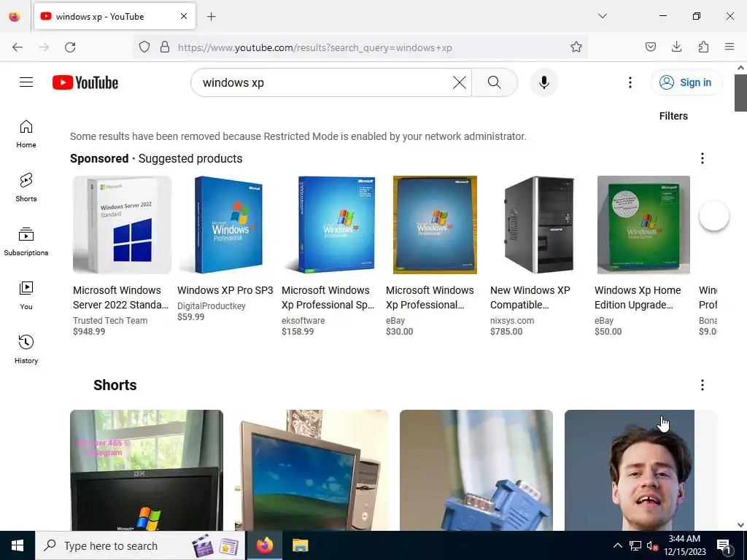747x560 pixels.
Task: Play the CRT monitor Bliss Short
Action: click(311, 470)
